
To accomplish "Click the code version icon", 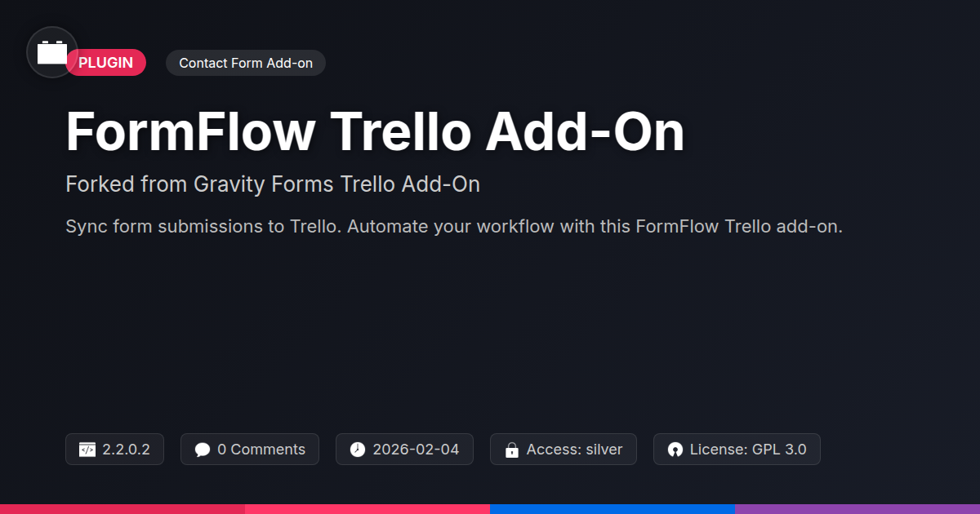I will (87, 450).
